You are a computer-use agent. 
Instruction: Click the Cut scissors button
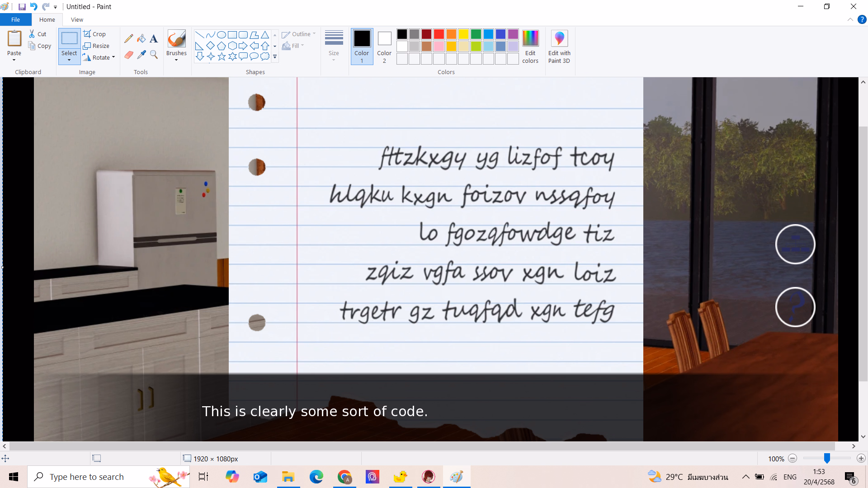(38, 34)
